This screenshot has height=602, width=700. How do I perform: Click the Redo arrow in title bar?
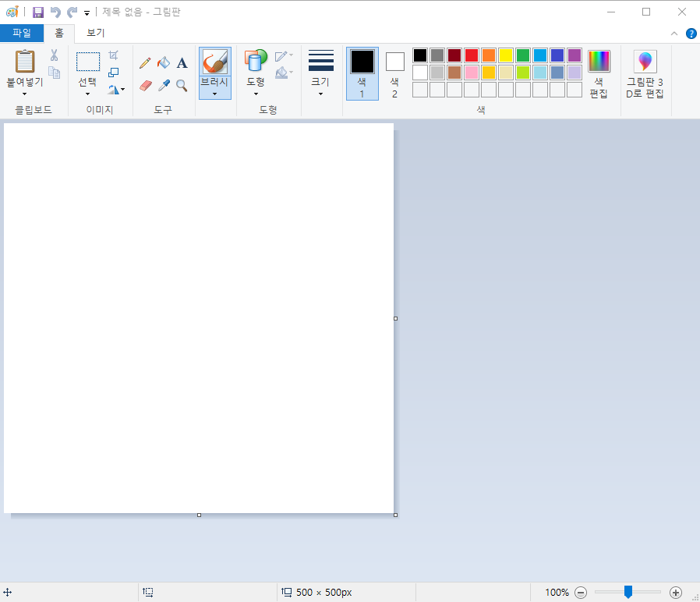[72, 12]
